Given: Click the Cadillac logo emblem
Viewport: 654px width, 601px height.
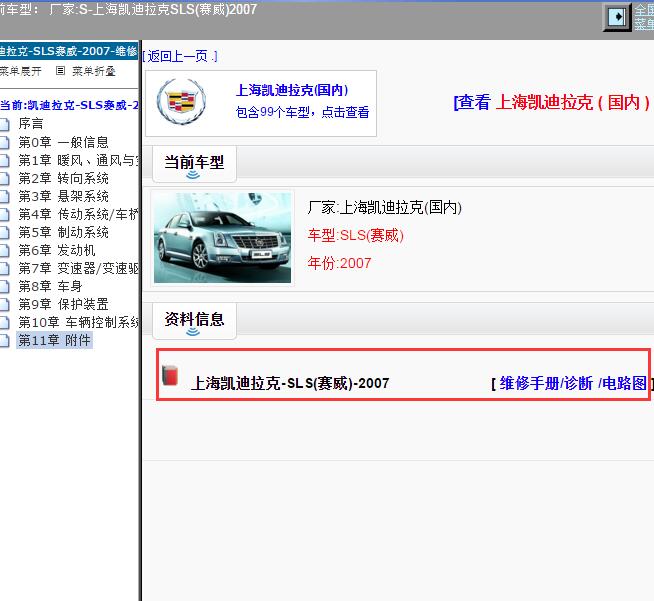Looking at the screenshot, I should point(181,101).
